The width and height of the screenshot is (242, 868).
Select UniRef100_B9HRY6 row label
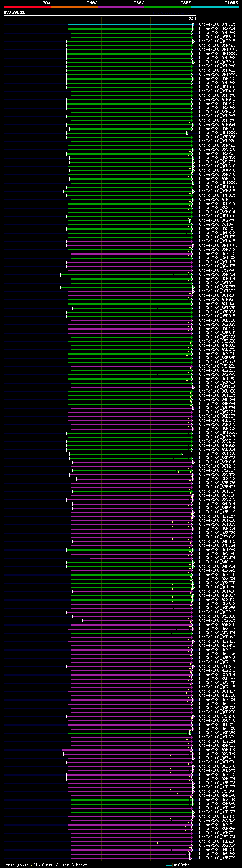217,66
